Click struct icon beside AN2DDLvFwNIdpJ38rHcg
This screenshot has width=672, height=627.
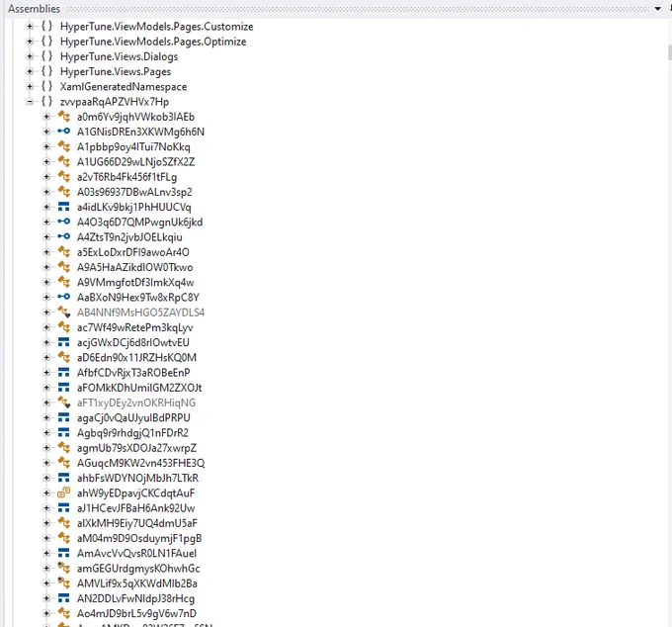click(63, 598)
